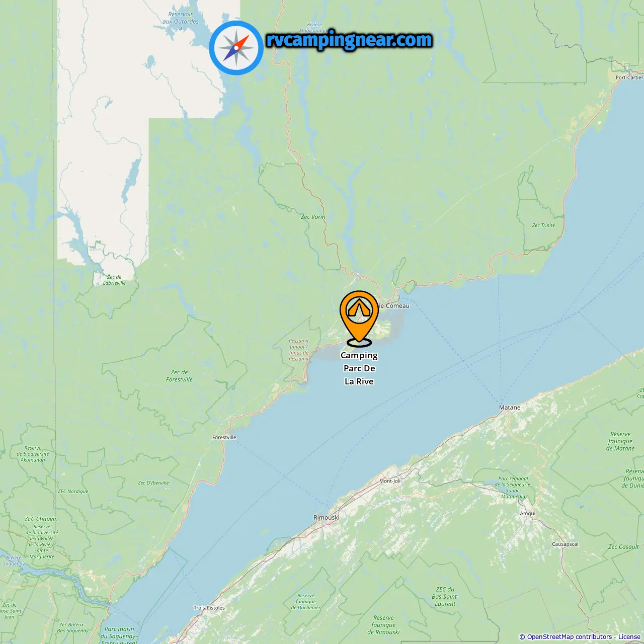This screenshot has width=644, height=644.
Task: Click the Port-Cartier town label
Action: 629,77
